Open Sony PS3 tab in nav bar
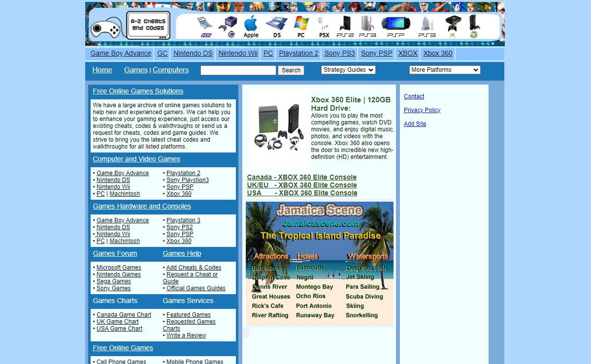 coord(339,54)
